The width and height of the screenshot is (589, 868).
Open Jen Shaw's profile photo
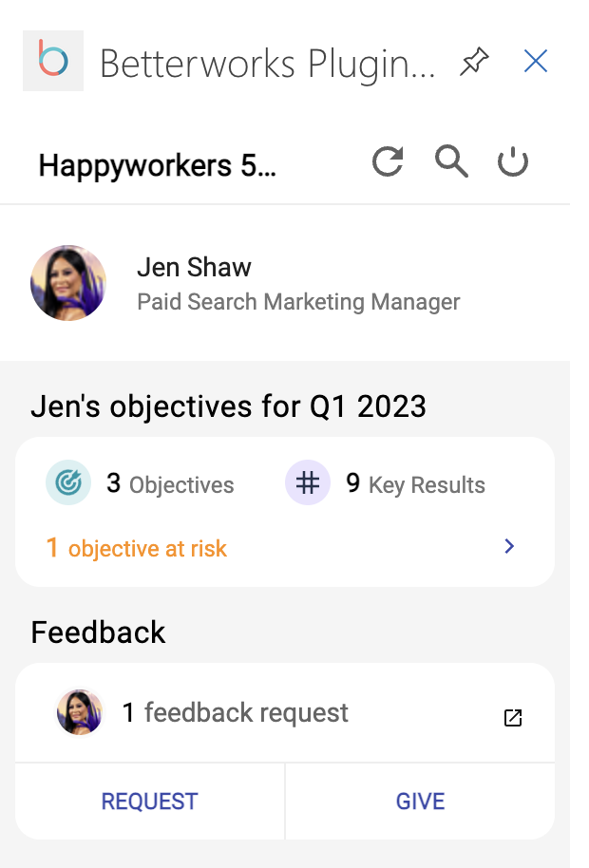click(x=68, y=283)
